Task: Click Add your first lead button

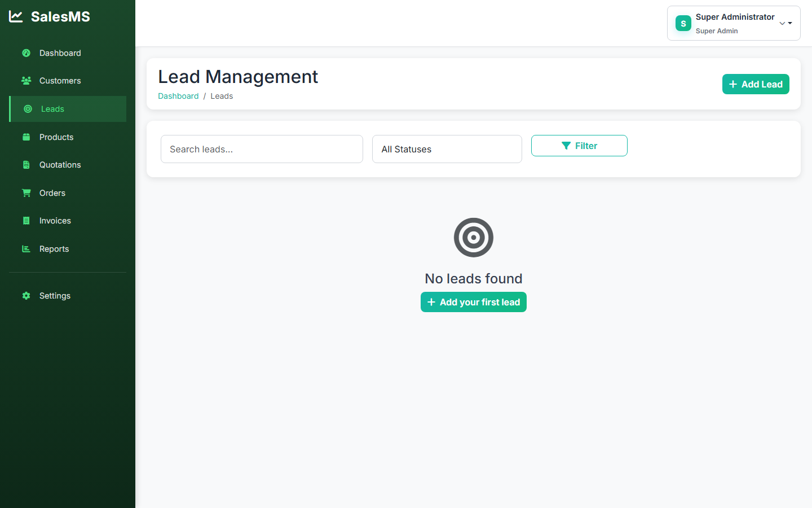Action: [474, 302]
